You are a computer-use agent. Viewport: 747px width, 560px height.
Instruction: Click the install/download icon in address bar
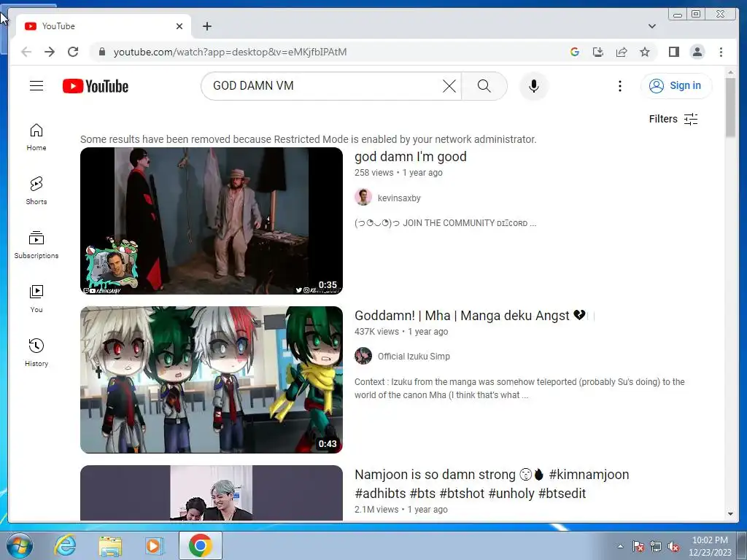598,52
